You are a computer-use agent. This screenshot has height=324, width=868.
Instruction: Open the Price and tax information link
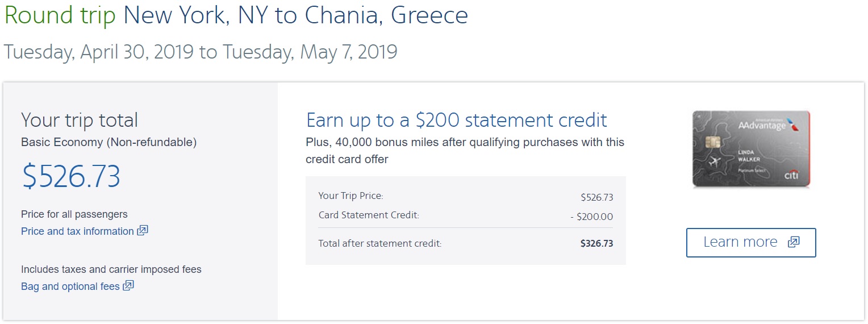tap(77, 231)
